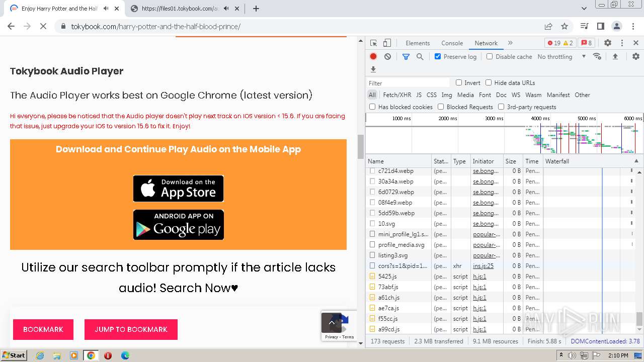
Task: Open DevTools settings gear
Action: [x=608, y=43]
